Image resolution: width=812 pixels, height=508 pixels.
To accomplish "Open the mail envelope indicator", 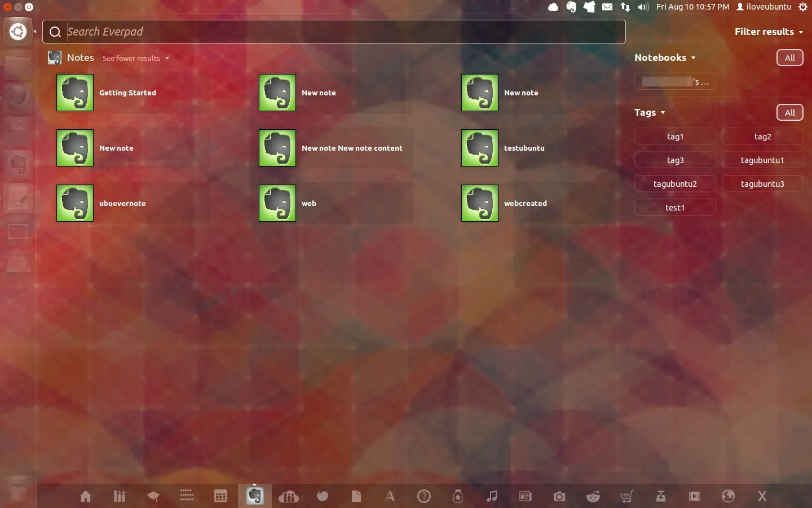I will 607,7.
